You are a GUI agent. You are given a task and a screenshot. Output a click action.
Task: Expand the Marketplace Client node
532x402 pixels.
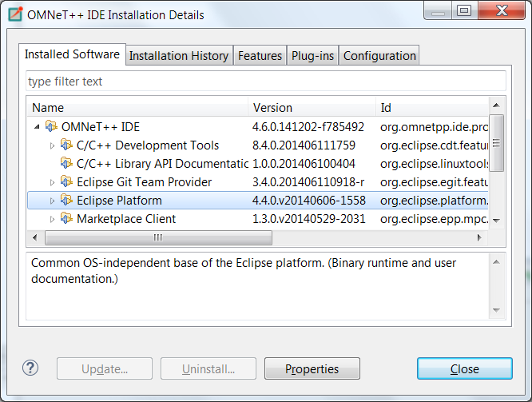[52, 219]
